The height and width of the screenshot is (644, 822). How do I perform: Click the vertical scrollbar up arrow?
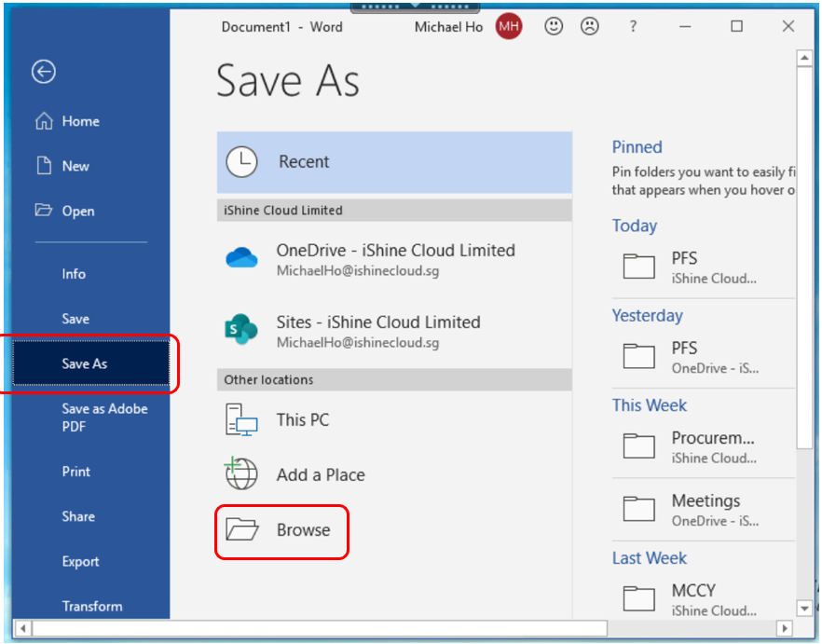(804, 58)
